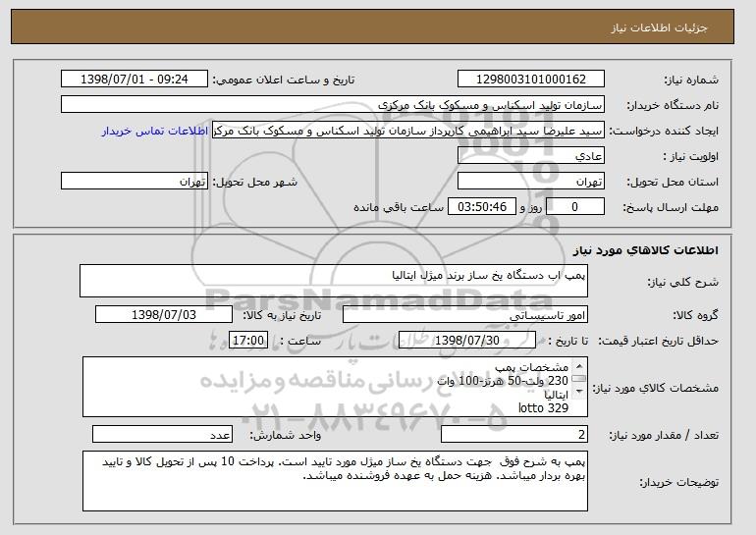This screenshot has height=535, width=756.
Task: Click the 'ایتالیا' line in specifications box
Action: point(556,395)
